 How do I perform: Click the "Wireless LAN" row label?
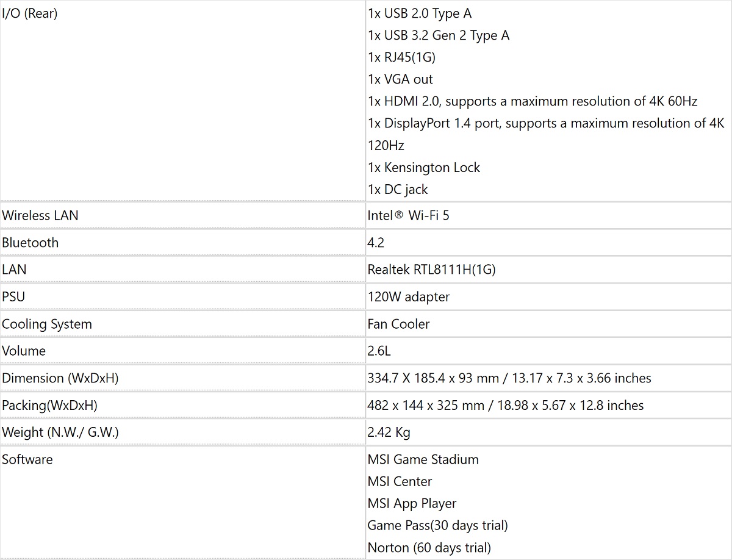click(40, 215)
